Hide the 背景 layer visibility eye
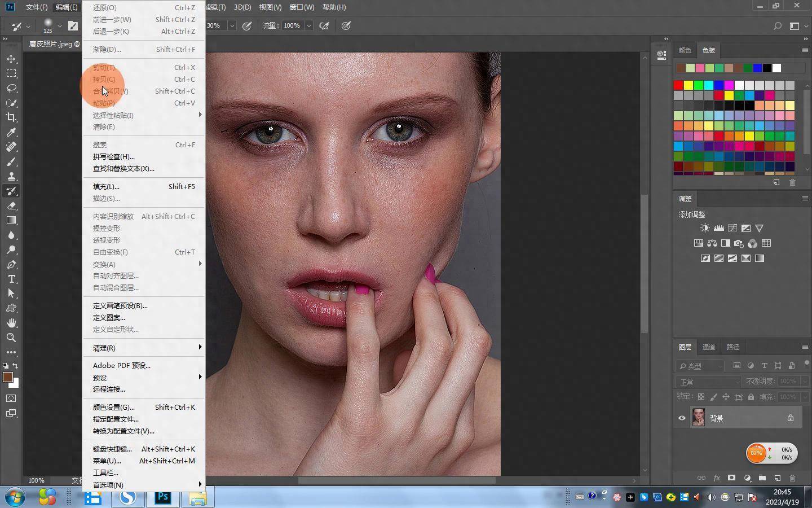 pyautogui.click(x=682, y=418)
